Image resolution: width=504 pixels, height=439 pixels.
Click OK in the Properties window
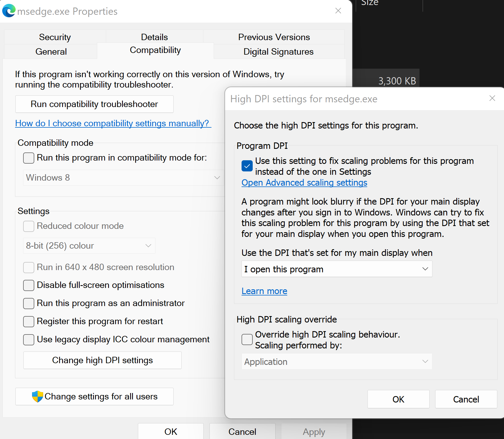[171, 431]
